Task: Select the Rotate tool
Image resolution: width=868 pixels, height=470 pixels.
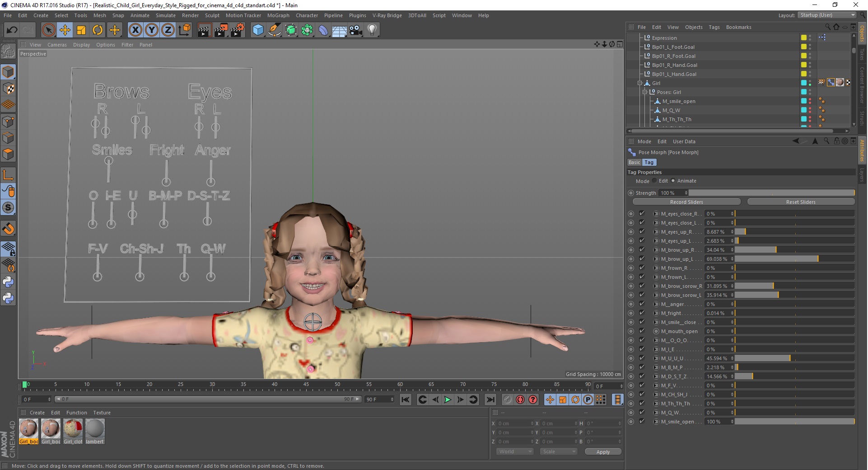Action: point(98,30)
